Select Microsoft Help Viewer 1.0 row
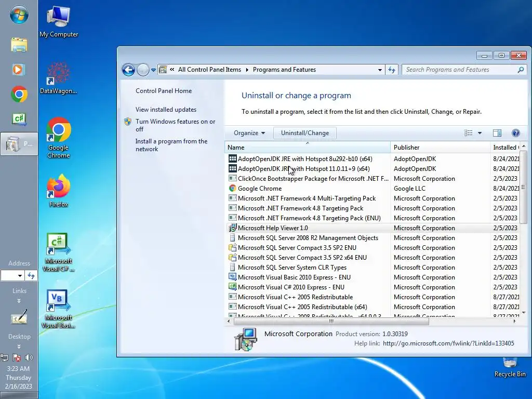The width and height of the screenshot is (532, 399). (372, 228)
